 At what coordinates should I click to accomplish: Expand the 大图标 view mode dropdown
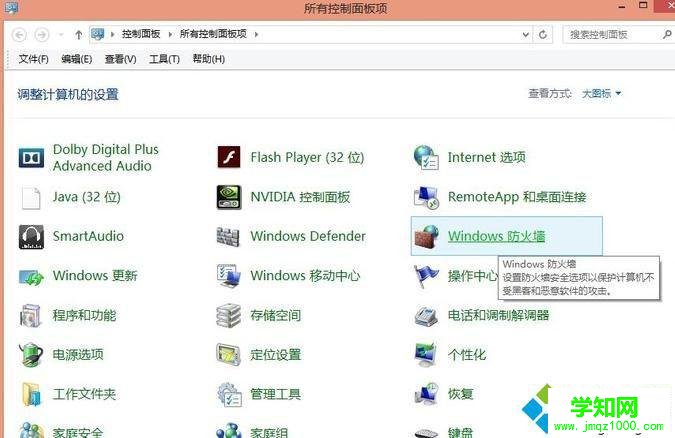coord(601,93)
